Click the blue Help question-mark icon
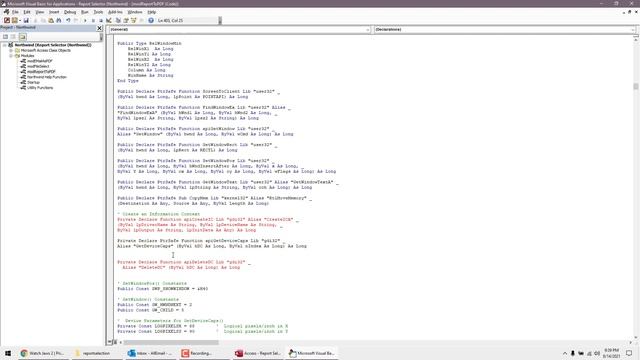This screenshot has height=360, width=640. click(151, 20)
